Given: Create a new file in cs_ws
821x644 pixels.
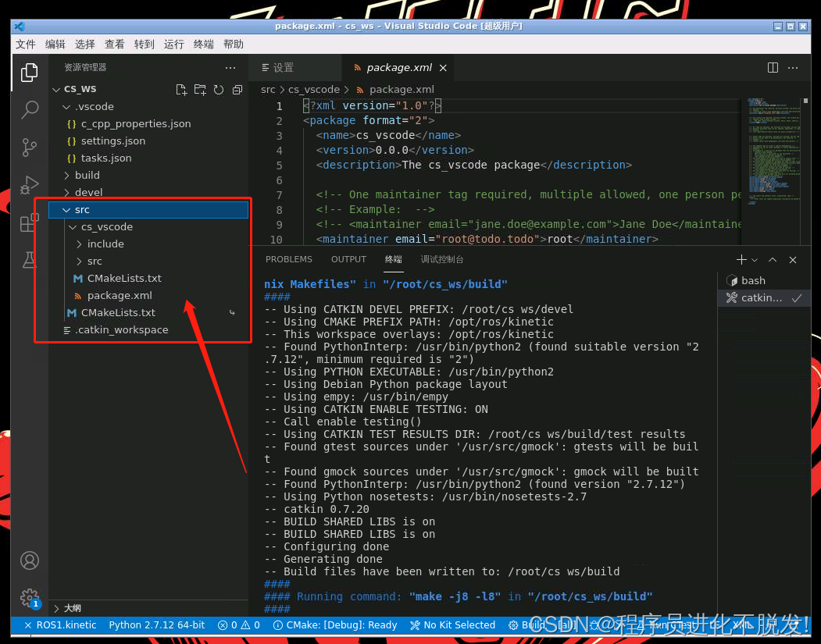Looking at the screenshot, I should (181, 90).
